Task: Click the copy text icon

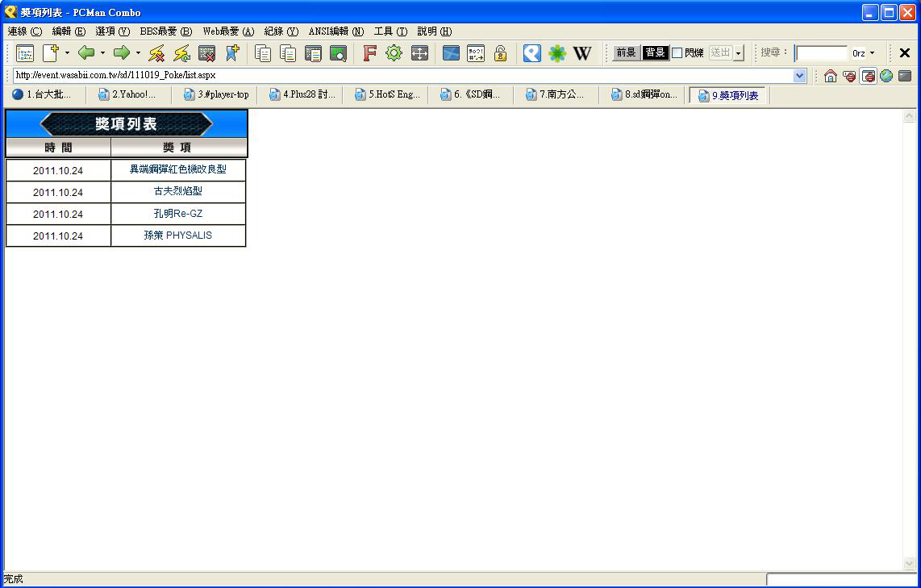Action: coord(263,53)
